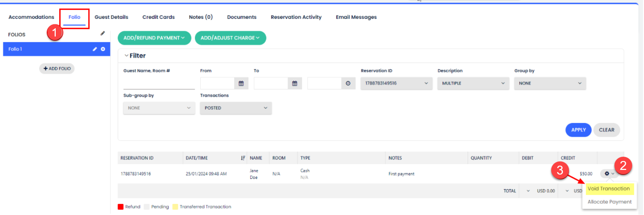Viewport: 644px width, 215px height.
Task: Switch to the Guest Details tab
Action: click(x=111, y=17)
